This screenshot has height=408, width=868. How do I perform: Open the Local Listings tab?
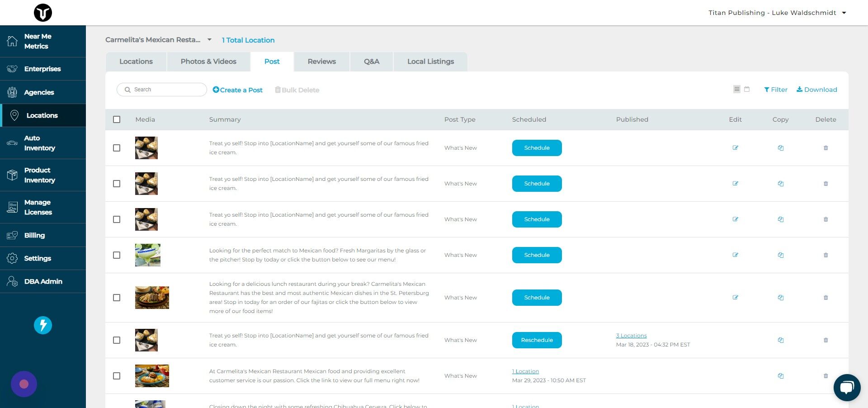tap(430, 62)
